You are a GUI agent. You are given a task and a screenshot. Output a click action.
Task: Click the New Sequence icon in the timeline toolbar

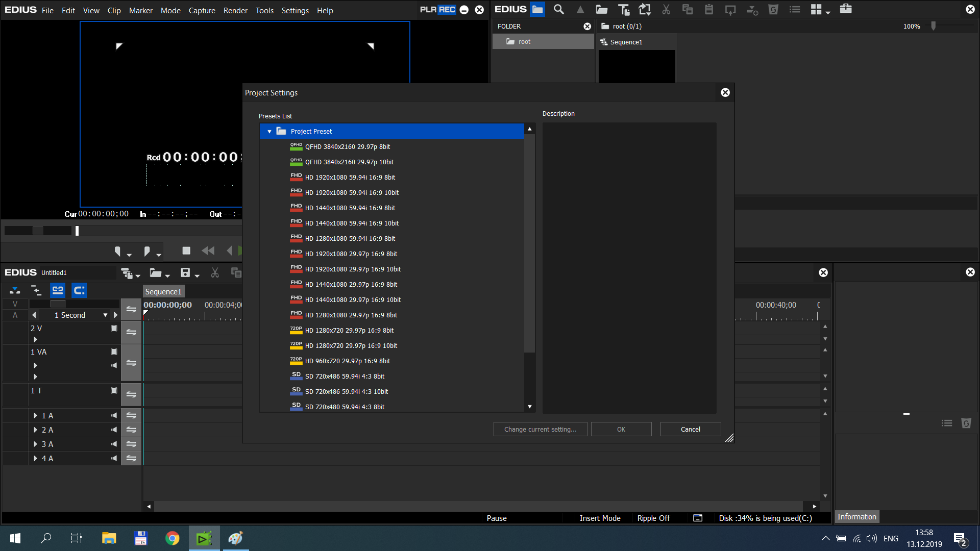[x=127, y=273]
